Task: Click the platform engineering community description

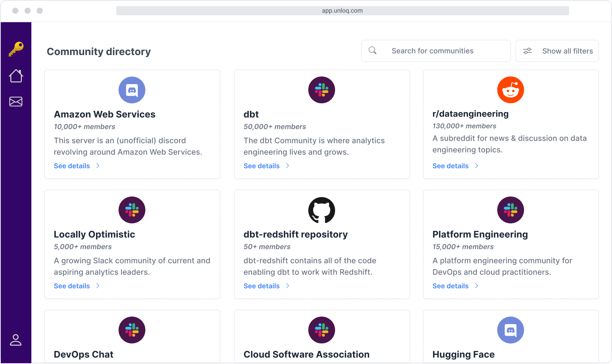Action: [502, 266]
